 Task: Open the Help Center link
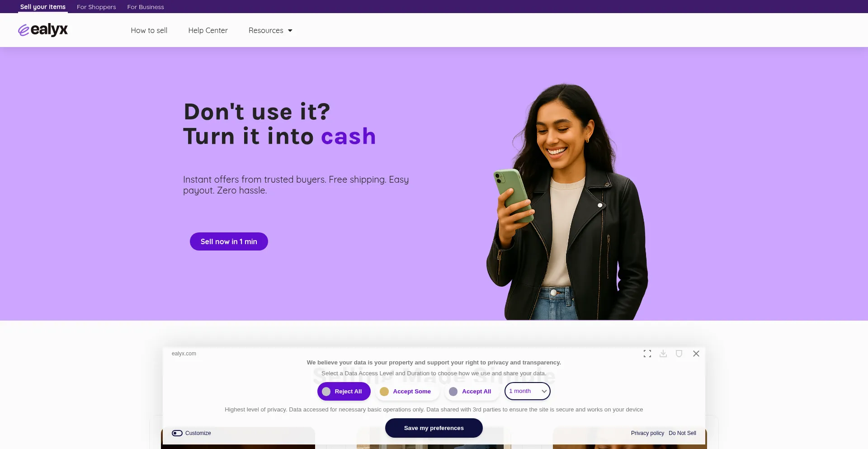tap(208, 30)
